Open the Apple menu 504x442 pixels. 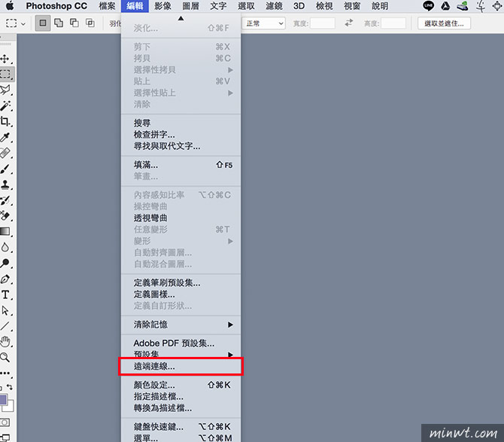10,5
